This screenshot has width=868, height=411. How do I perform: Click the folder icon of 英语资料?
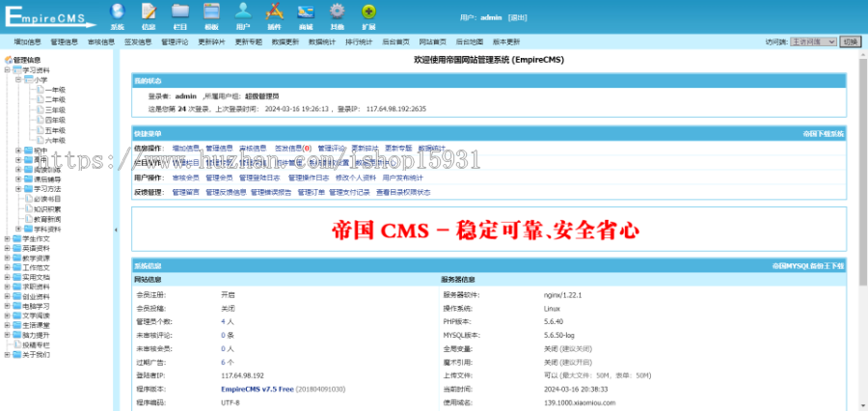pos(17,249)
